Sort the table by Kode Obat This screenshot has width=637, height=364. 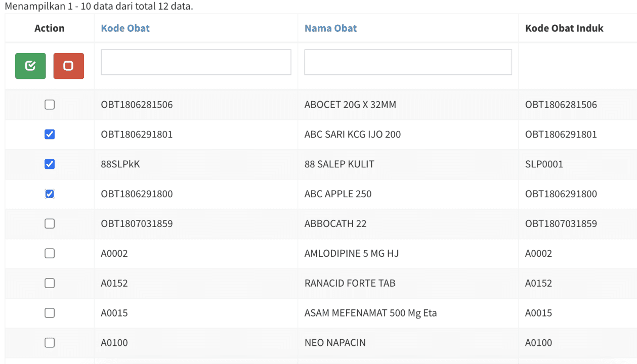tap(125, 28)
